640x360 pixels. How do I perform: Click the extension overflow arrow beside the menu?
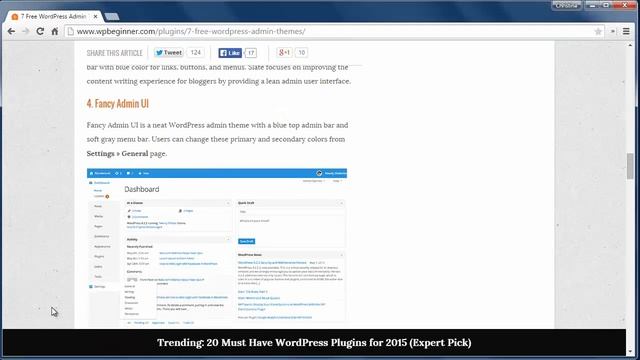pyautogui.click(x=613, y=31)
